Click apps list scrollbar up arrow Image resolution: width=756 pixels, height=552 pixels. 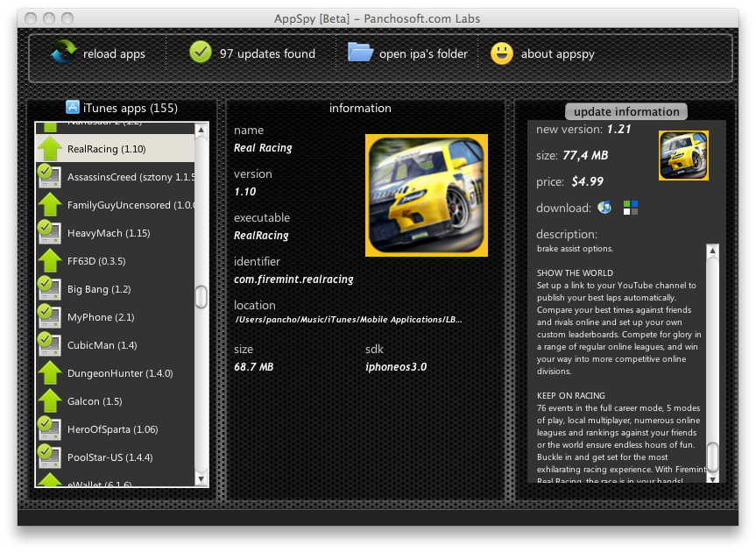(x=201, y=129)
